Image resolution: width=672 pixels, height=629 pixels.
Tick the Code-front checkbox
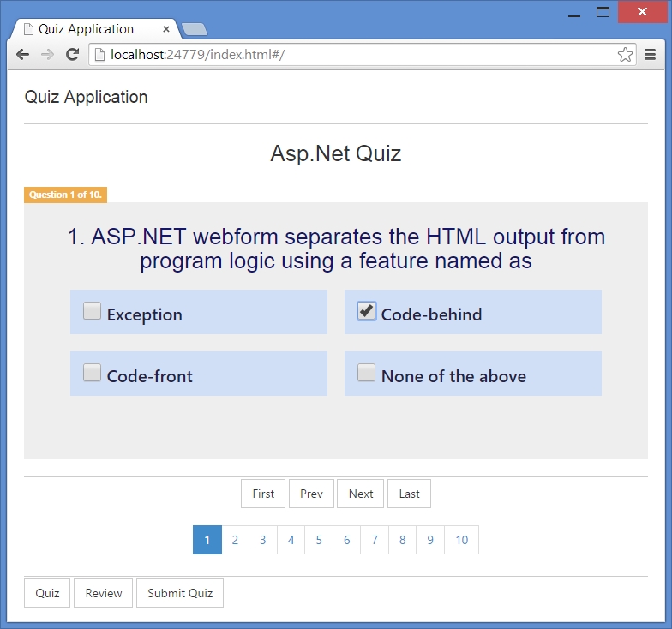pyautogui.click(x=93, y=372)
